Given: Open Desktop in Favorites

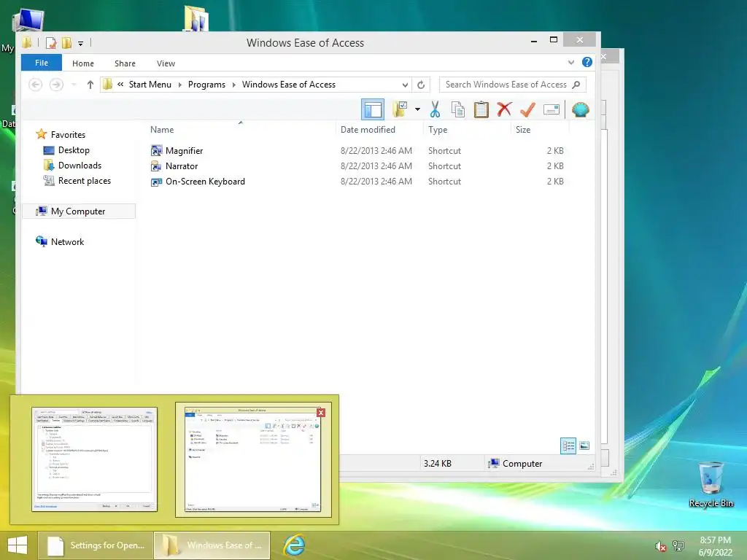Looking at the screenshot, I should 74,150.
